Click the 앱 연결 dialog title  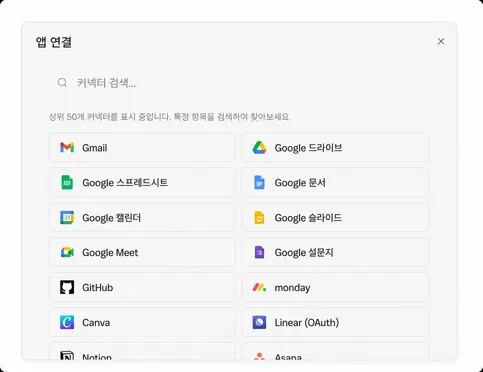point(54,42)
